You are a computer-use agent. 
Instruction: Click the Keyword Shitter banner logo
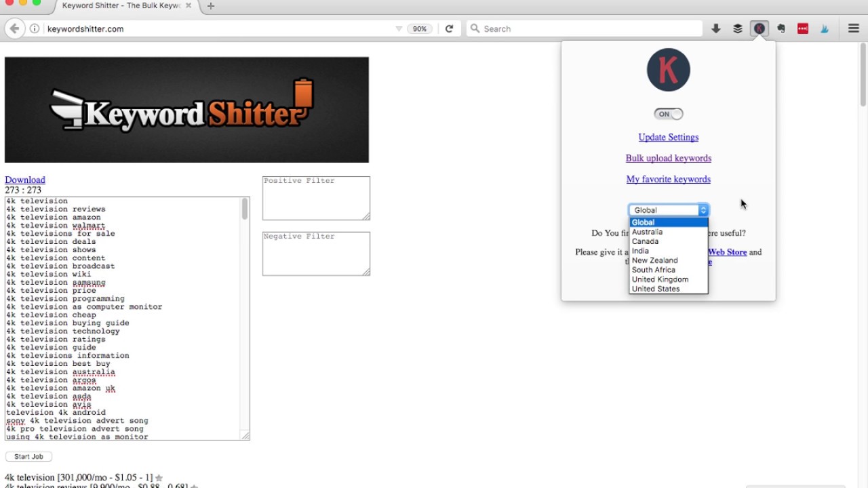pyautogui.click(x=186, y=110)
